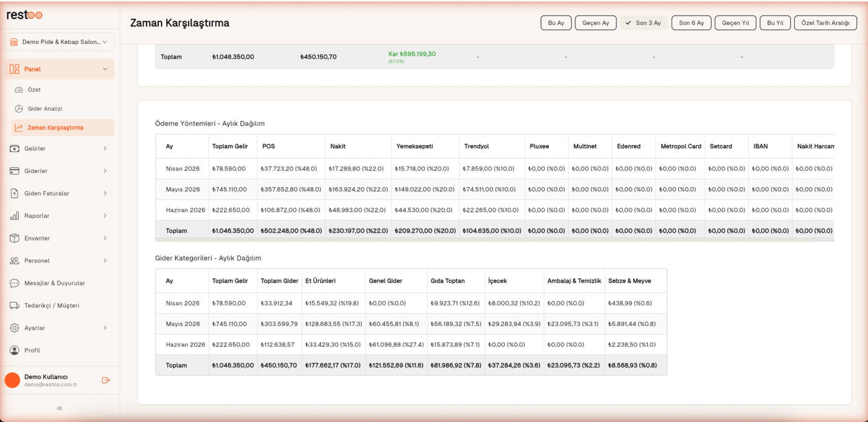The width and height of the screenshot is (868, 422).
Task: Click the Gelirler wallet icon
Action: 14,149
